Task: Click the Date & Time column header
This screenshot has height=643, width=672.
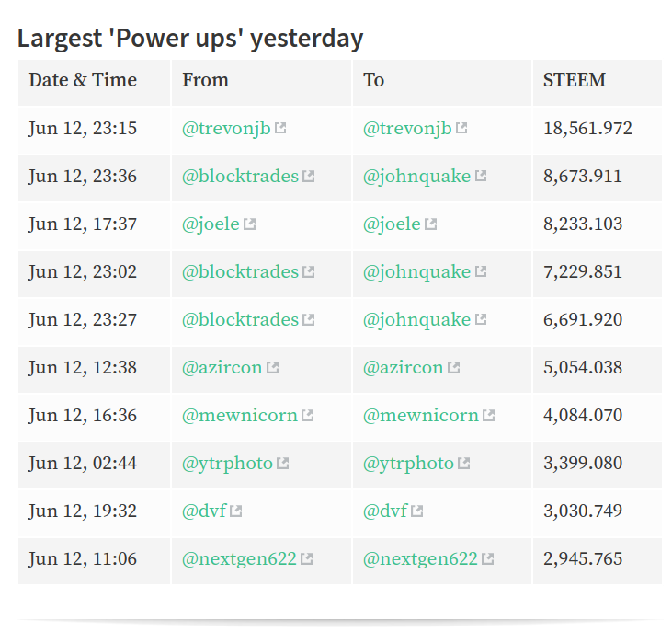Action: click(x=83, y=80)
